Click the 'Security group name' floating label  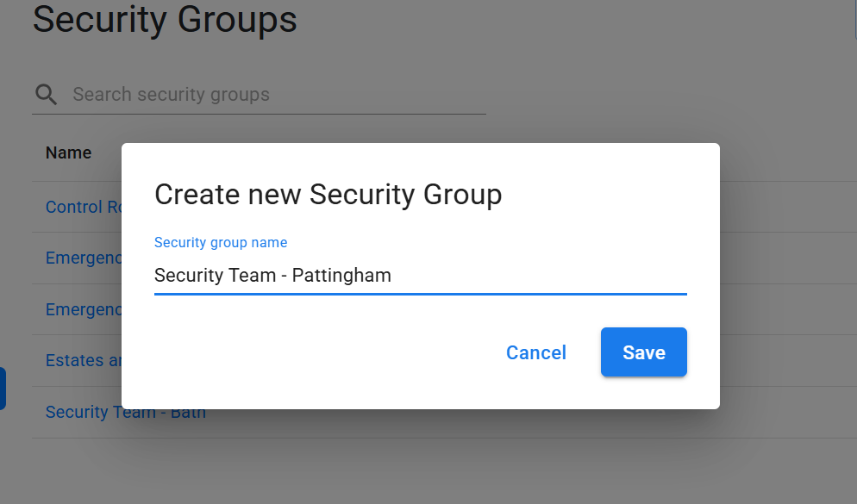click(221, 242)
